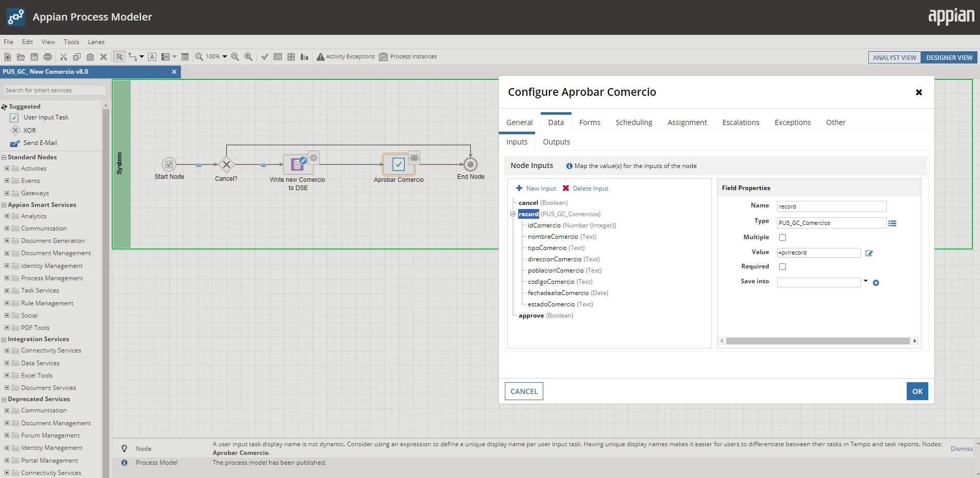Screen dimensions: 980x478
Task: Select the Start Node on the canvas
Action: point(169,164)
